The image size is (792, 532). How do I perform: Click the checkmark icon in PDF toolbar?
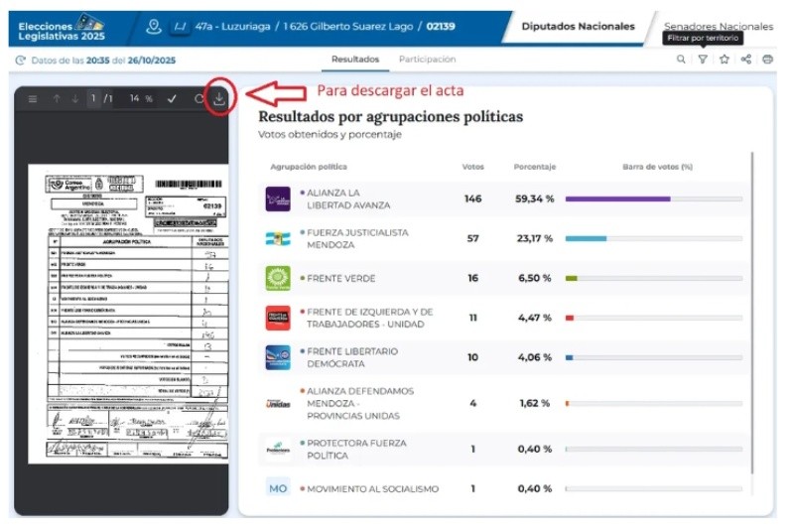[172, 99]
